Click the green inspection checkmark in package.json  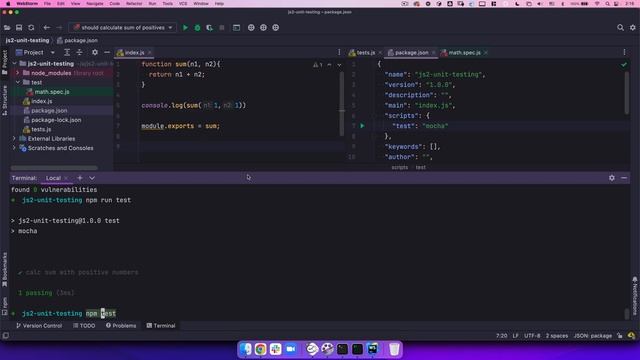(624, 64)
